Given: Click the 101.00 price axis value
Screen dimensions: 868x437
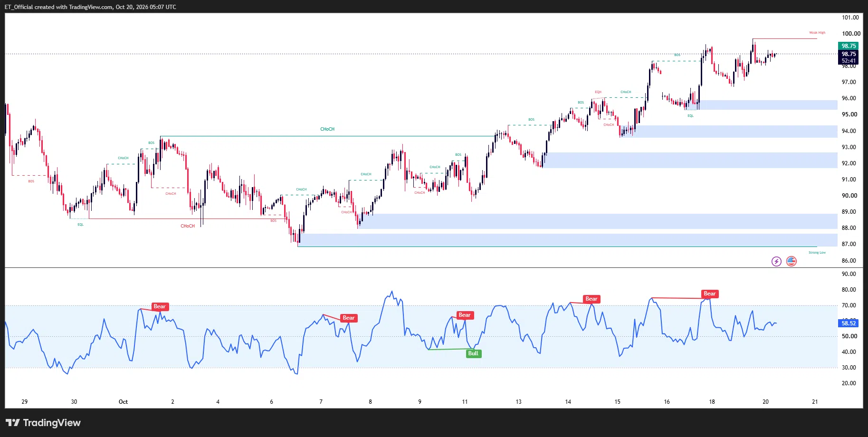Looking at the screenshot, I should tap(850, 18).
